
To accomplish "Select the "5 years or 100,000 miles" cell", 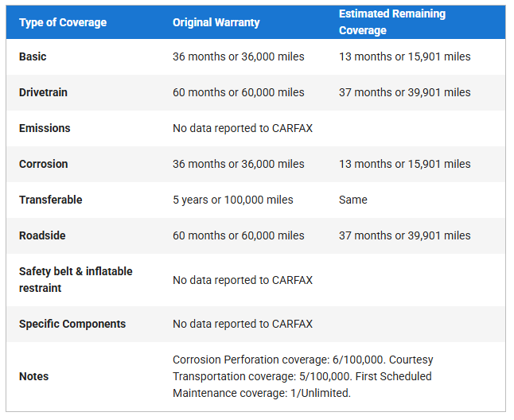I will pyautogui.click(x=232, y=200).
